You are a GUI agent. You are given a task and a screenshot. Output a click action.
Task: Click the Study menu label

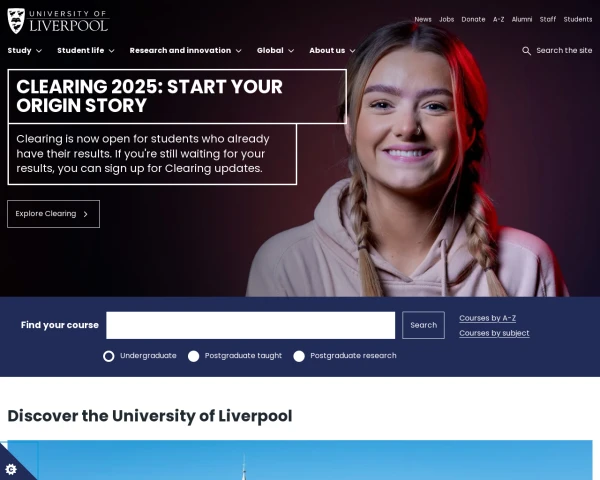click(x=20, y=51)
